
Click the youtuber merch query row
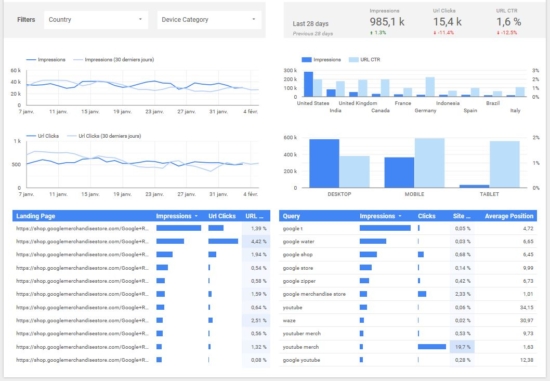coord(408,334)
